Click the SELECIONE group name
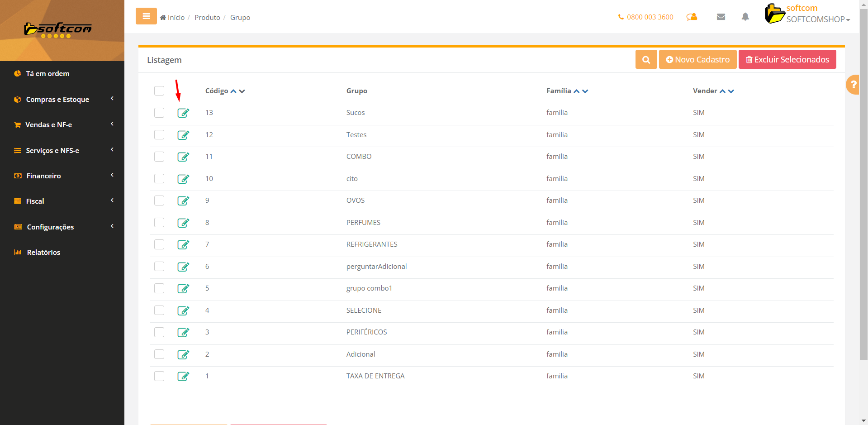 pyautogui.click(x=364, y=310)
